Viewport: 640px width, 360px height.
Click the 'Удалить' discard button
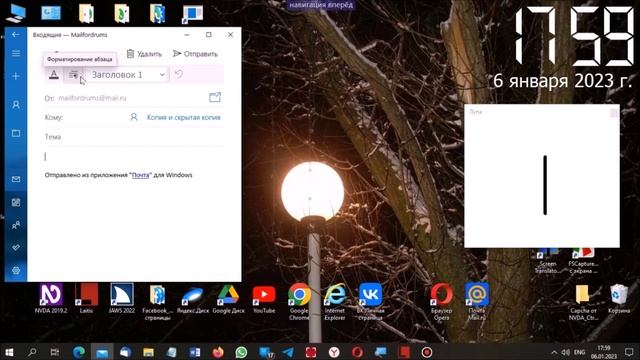pyautogui.click(x=144, y=54)
